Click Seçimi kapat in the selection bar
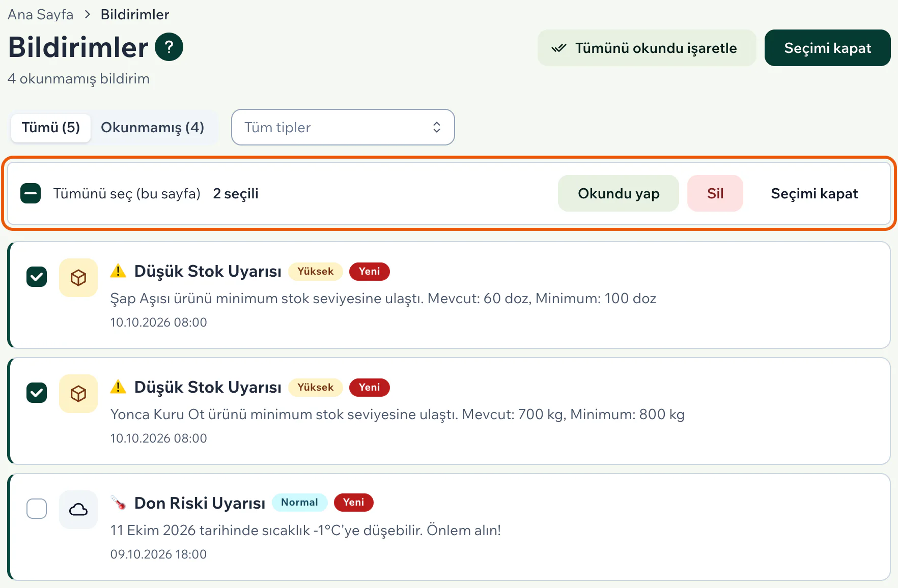 coord(815,193)
